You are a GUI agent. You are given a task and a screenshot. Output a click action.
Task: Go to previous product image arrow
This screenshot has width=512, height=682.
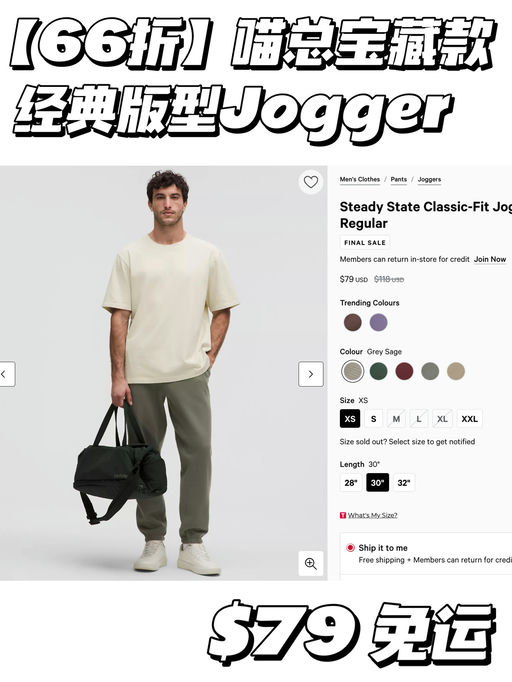tap(6, 374)
